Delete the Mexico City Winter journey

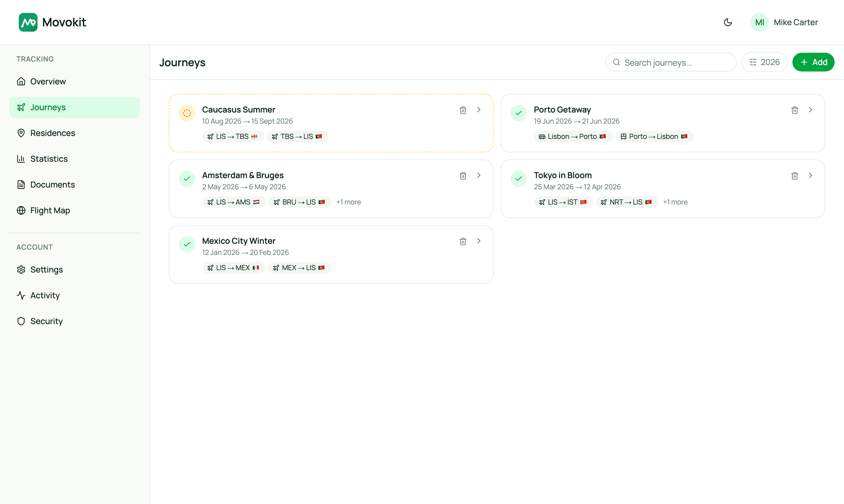(x=462, y=241)
